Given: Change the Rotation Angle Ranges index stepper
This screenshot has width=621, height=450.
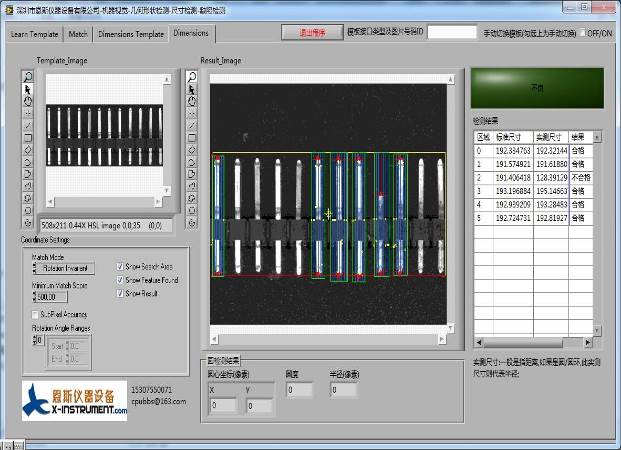Looking at the screenshot, I should pyautogui.click(x=35, y=340).
